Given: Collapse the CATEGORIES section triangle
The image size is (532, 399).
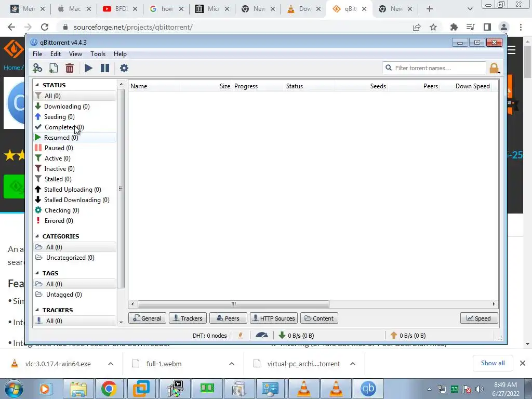Looking at the screenshot, I should pyautogui.click(x=37, y=236).
